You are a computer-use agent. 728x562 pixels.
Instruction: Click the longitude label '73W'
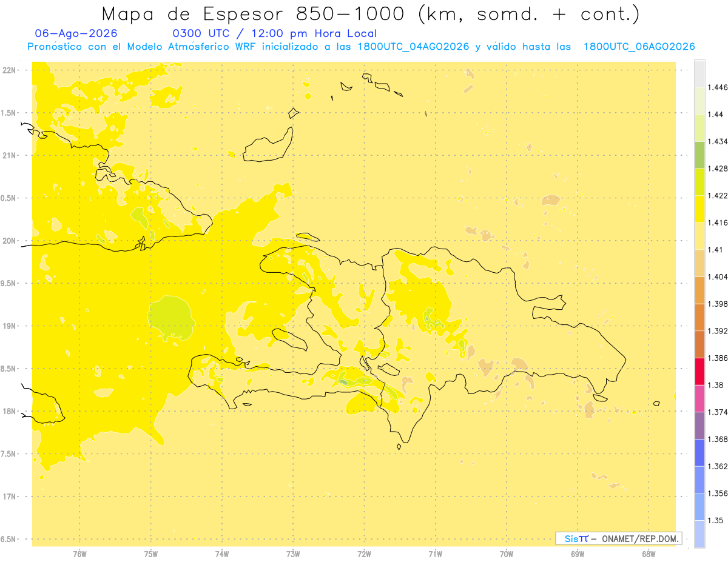[293, 554]
